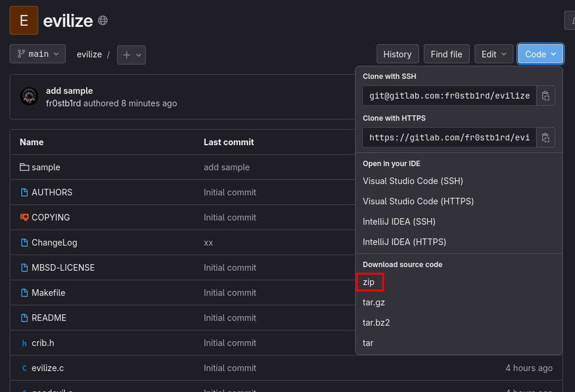Viewport: 575px width, 392px height.
Task: Click the C language icon beside evilize.c
Action: (x=24, y=367)
